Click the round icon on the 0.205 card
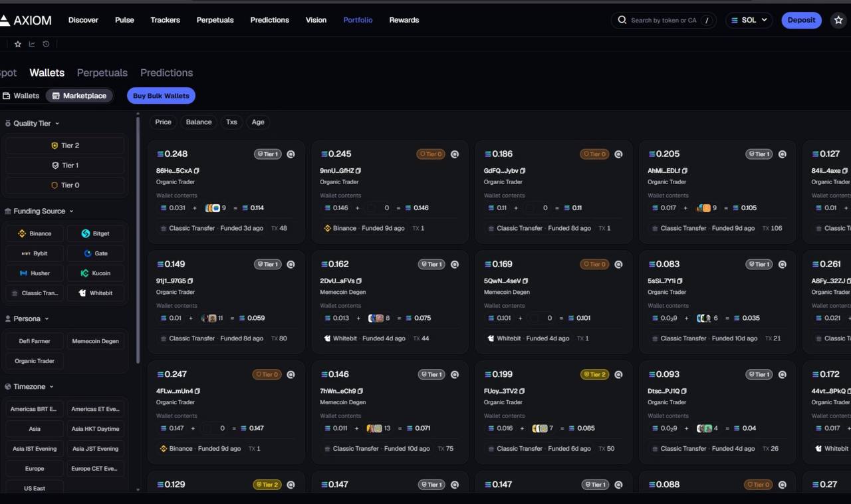 [783, 154]
